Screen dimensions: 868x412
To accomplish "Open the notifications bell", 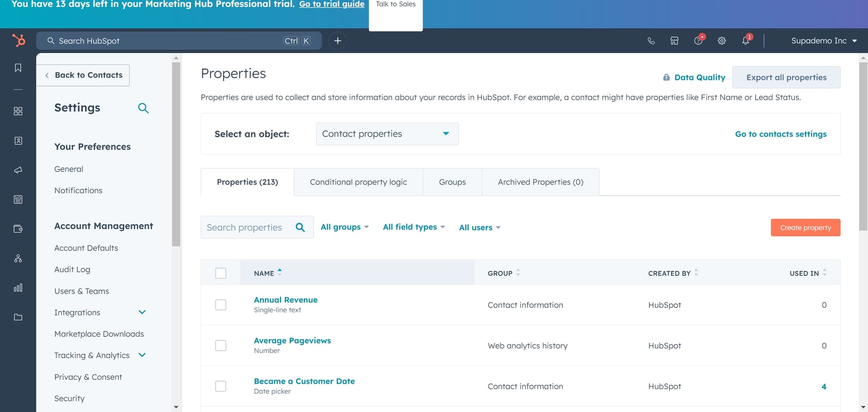I will pyautogui.click(x=746, y=41).
